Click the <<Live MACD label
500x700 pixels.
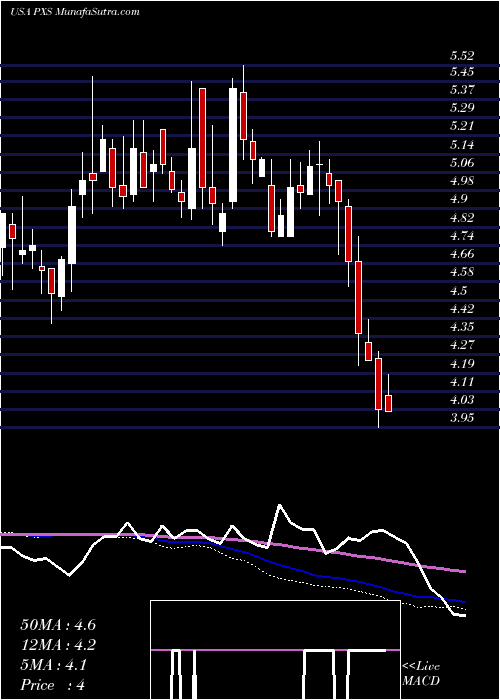[x=421, y=674]
